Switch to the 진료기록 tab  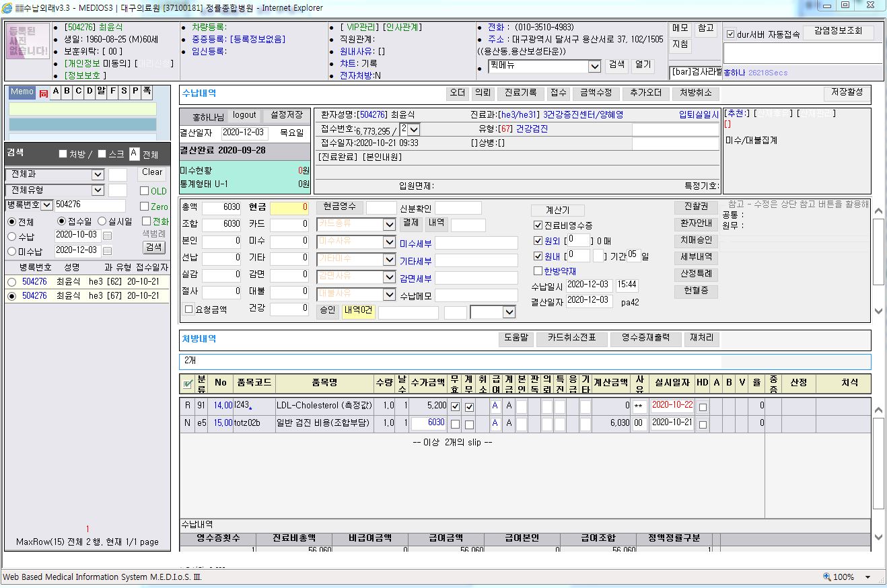(x=521, y=94)
